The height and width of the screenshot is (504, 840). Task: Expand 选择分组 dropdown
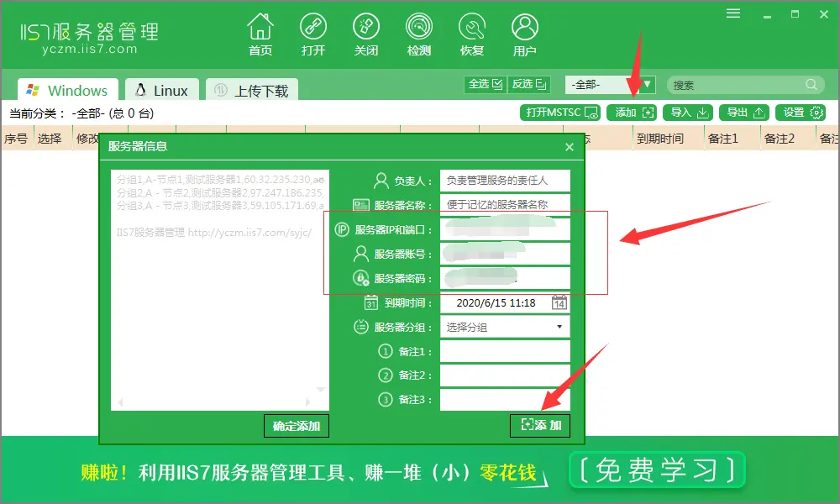pos(505,327)
